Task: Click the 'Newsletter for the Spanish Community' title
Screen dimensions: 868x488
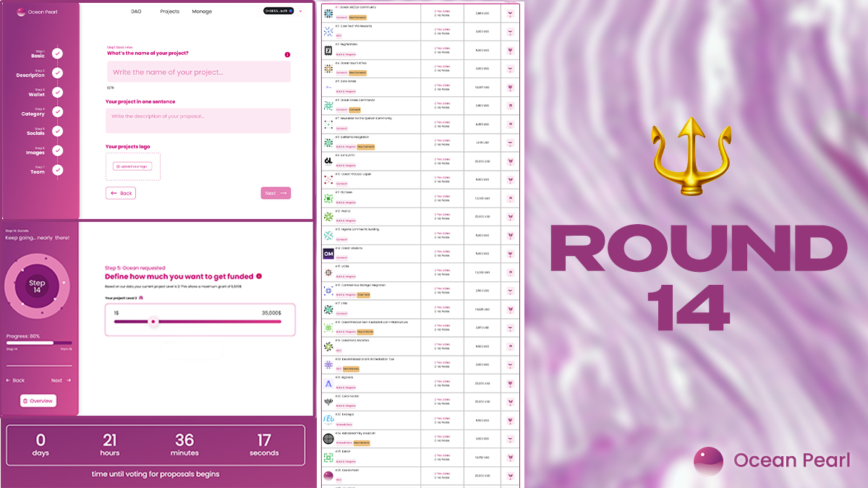Action: (363, 118)
